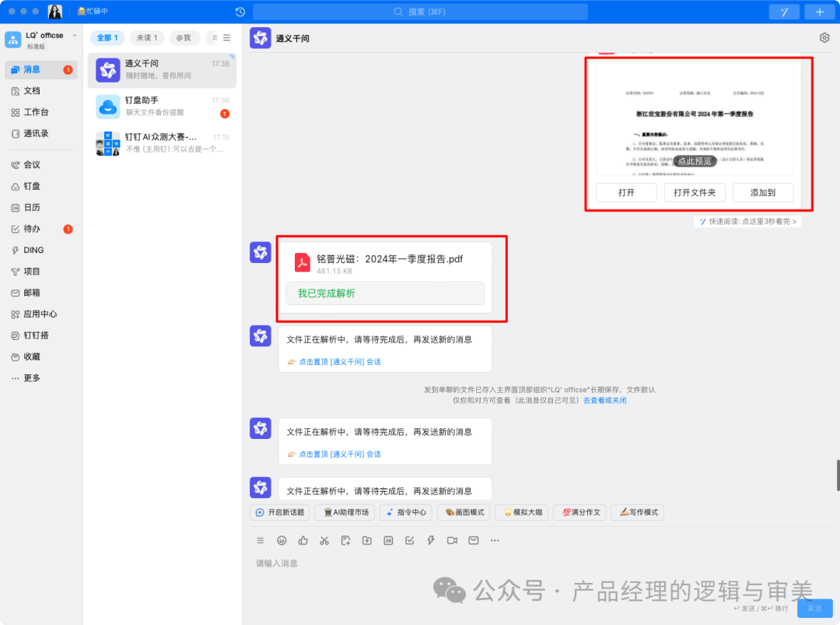The image size is (840, 625).
Task: Click the thumbs-up icon in message toolbar
Action: (x=303, y=540)
